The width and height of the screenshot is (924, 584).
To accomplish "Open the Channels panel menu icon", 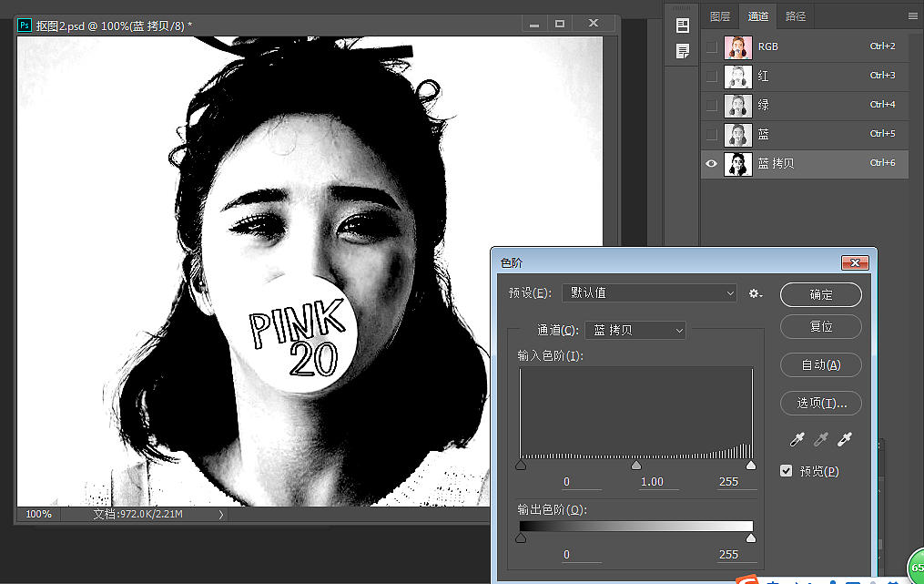I will [911, 15].
